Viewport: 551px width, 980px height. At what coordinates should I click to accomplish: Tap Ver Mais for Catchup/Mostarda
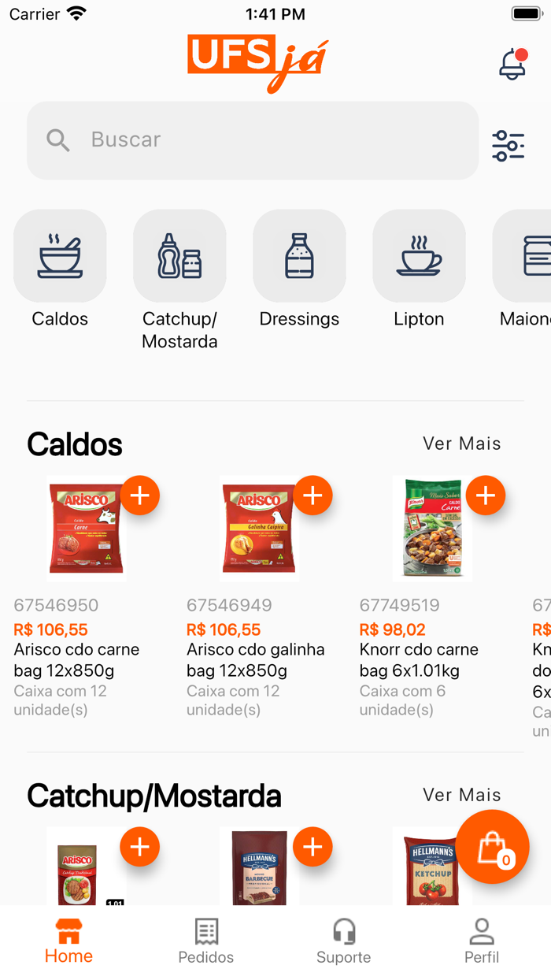(x=461, y=795)
